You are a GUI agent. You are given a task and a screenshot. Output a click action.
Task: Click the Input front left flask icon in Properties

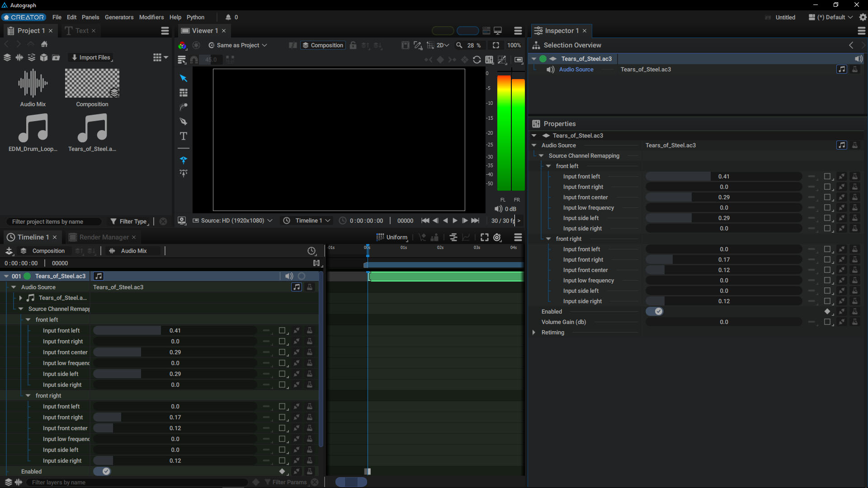[x=855, y=176]
